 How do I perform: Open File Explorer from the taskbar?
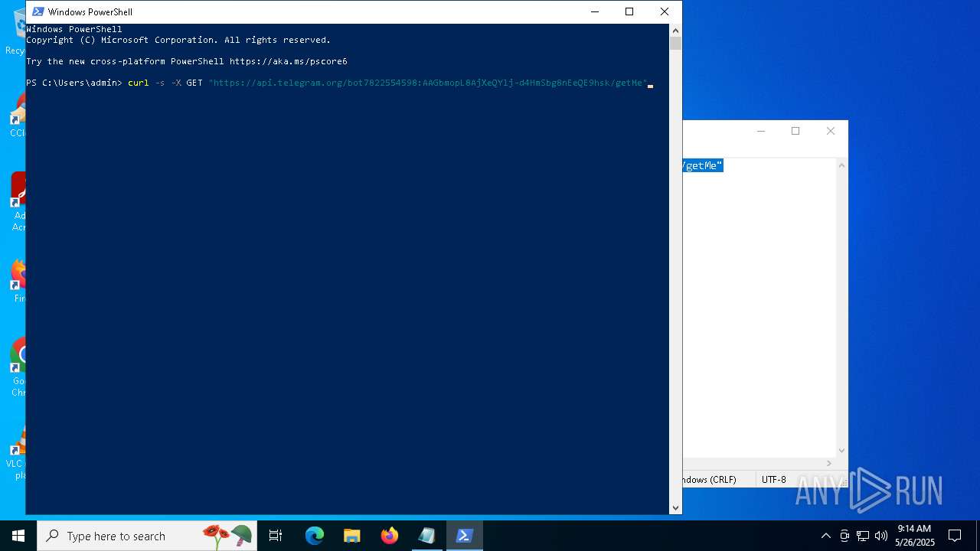(351, 536)
